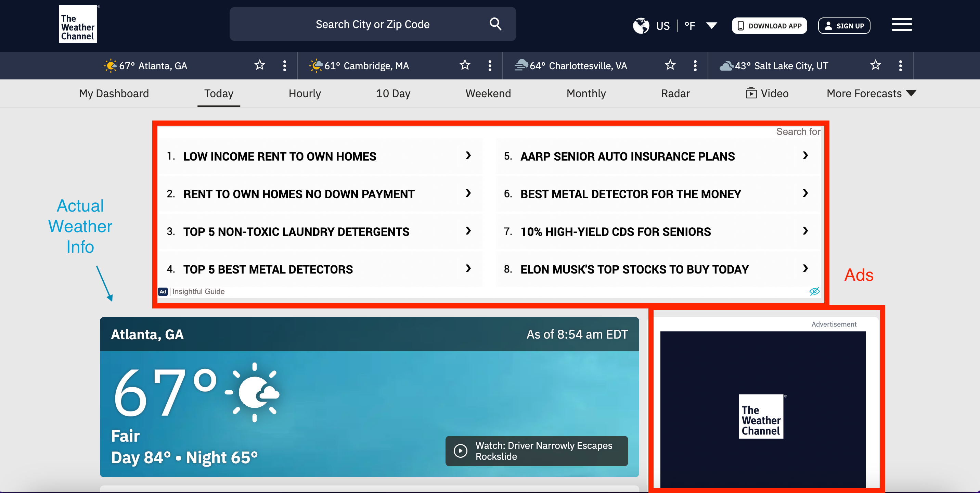
Task: Click the Search City or Zip Code field
Action: [372, 24]
